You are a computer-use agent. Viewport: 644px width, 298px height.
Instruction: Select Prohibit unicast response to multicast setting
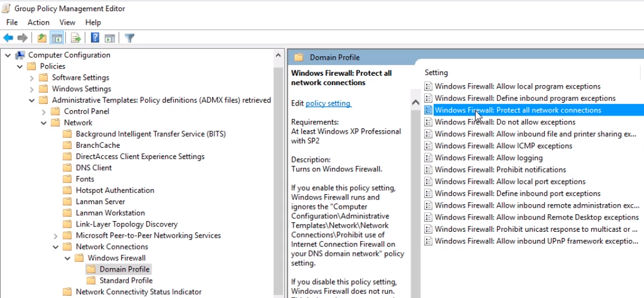[x=536, y=229]
